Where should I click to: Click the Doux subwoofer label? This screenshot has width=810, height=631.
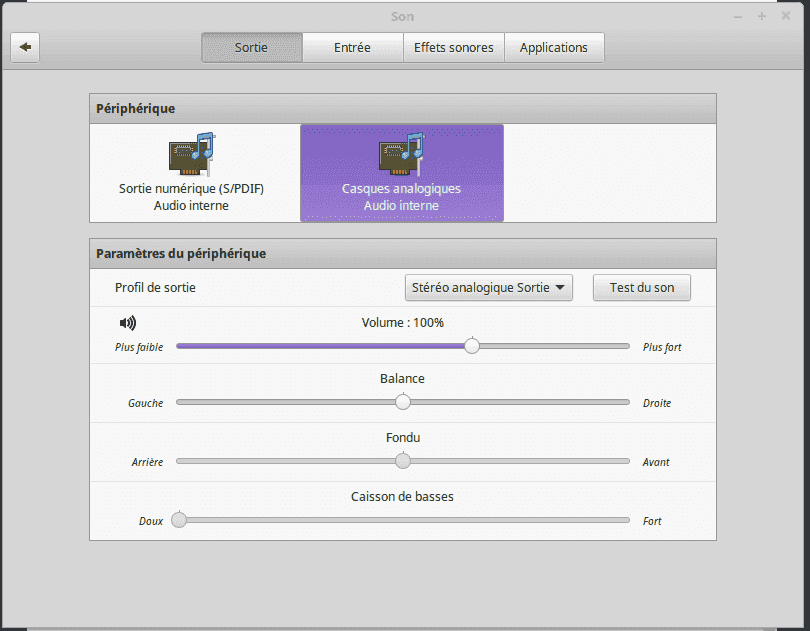(151, 521)
